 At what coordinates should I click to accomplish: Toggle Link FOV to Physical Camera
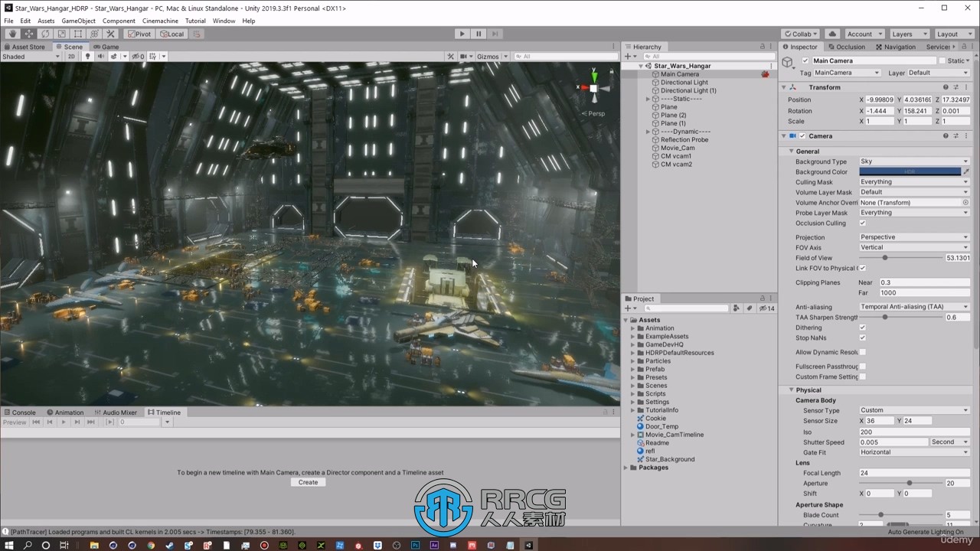[x=862, y=268]
